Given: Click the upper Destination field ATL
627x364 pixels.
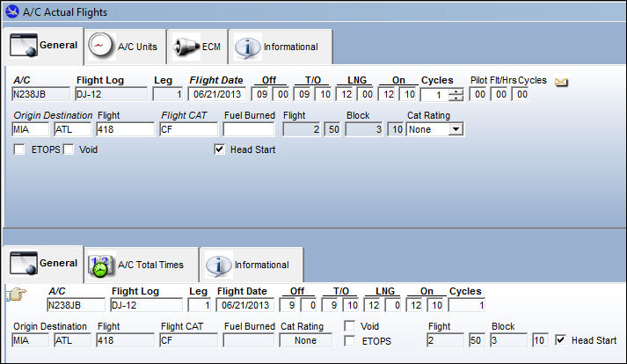Looking at the screenshot, I should [73, 129].
